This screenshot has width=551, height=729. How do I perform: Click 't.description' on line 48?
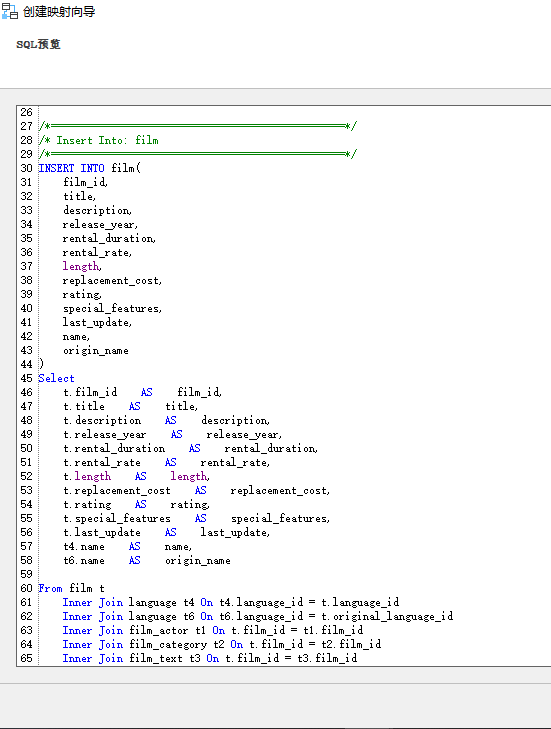[102, 420]
